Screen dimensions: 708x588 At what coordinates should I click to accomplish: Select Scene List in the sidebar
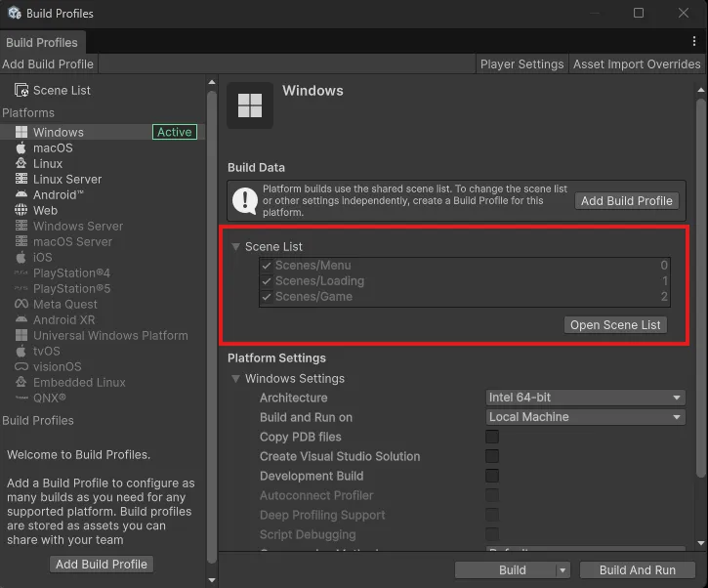(x=62, y=90)
